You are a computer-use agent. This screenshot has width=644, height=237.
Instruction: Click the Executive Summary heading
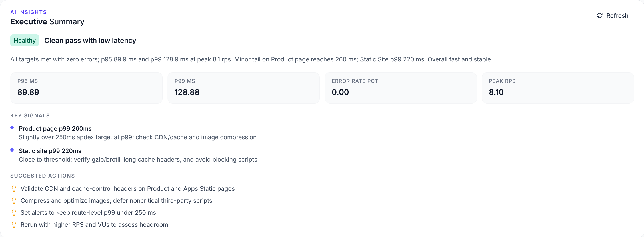[x=47, y=22]
